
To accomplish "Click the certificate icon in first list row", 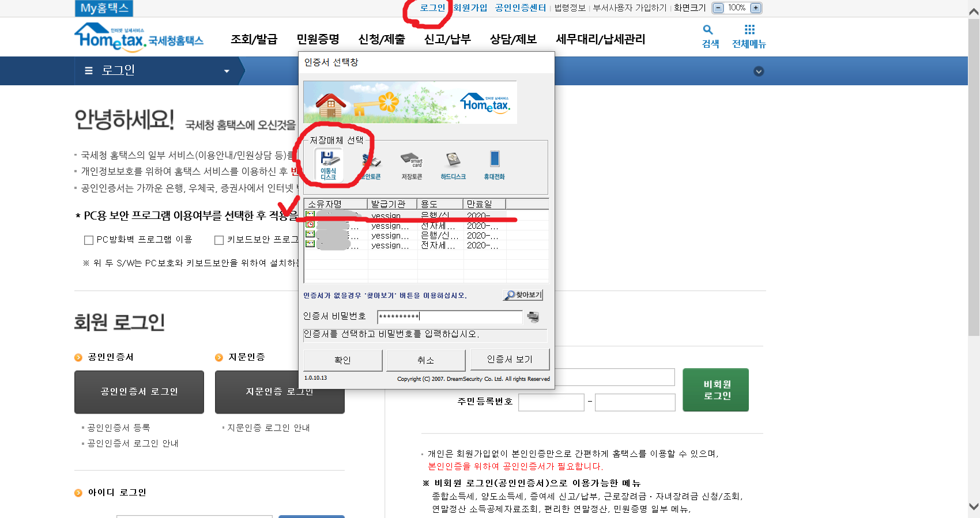I will pos(310,215).
